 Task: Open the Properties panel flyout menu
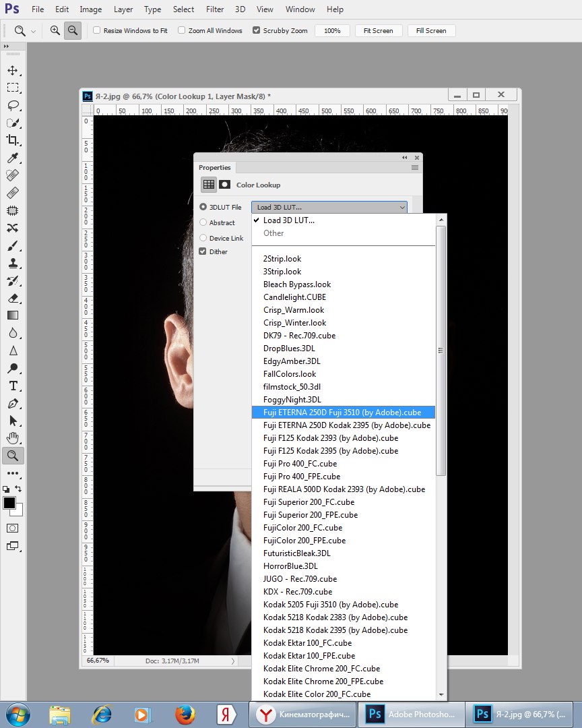click(415, 168)
